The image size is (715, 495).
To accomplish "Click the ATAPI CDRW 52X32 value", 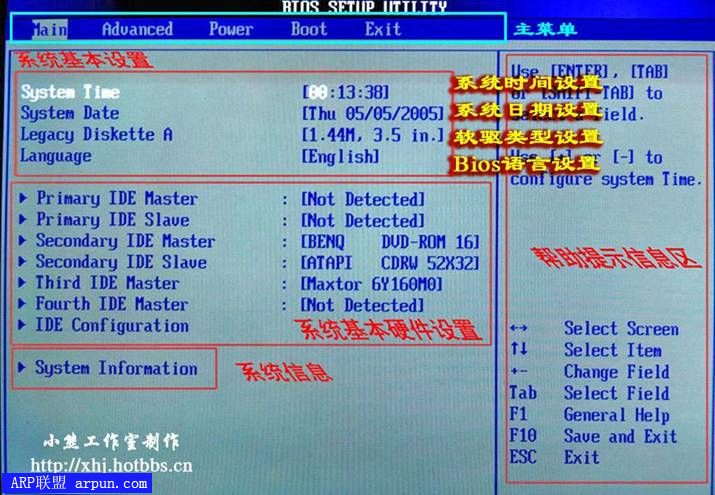I will click(390, 263).
